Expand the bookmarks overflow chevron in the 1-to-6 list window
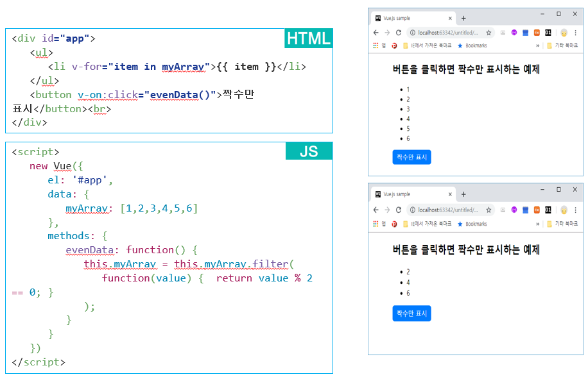588x377 pixels. tap(538, 46)
